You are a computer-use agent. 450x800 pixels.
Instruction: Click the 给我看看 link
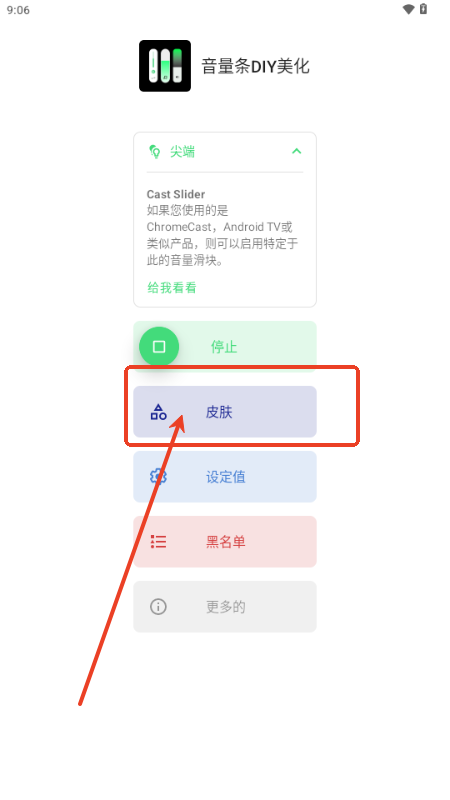click(x=172, y=288)
